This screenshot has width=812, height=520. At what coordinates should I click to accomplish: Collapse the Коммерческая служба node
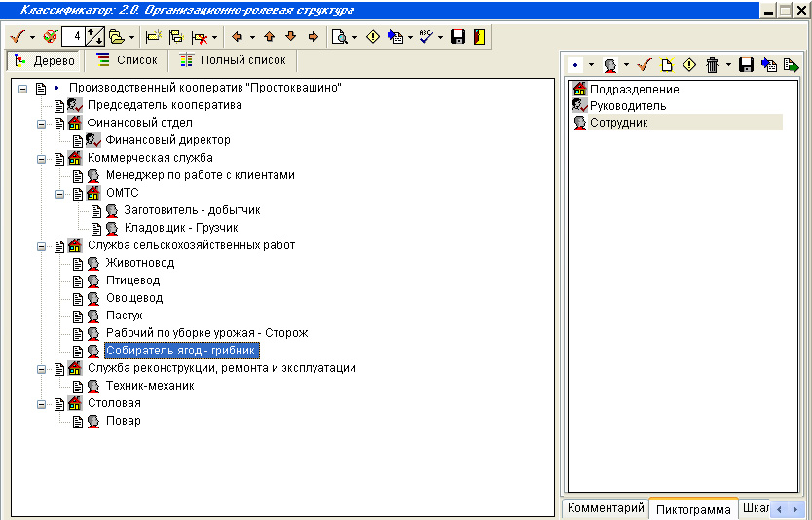pos(42,159)
